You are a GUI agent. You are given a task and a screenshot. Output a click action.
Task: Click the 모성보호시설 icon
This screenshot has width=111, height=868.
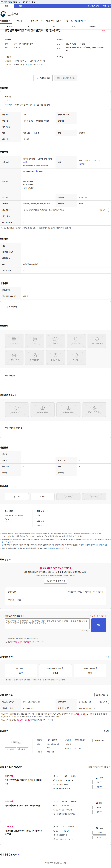coord(55,357)
